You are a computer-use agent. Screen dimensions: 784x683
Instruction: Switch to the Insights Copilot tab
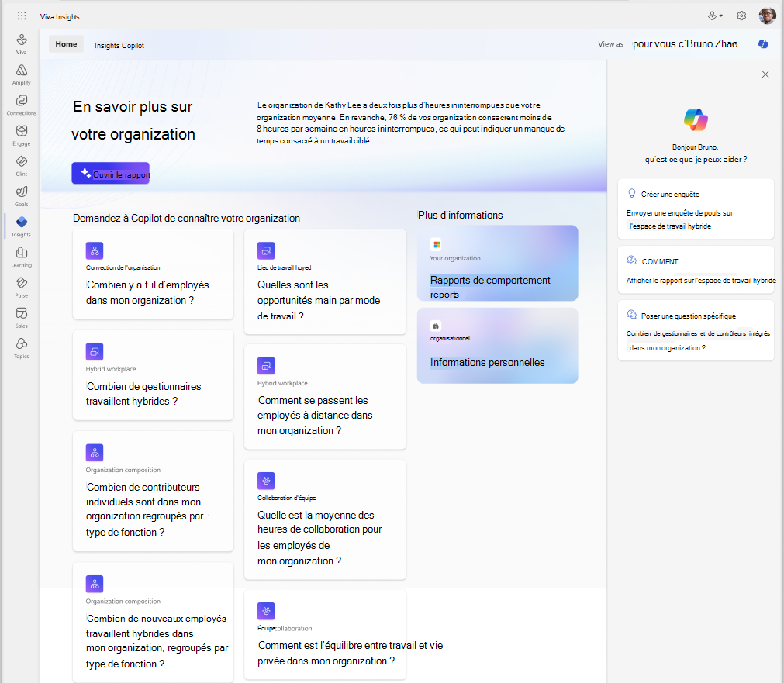pyautogui.click(x=119, y=45)
